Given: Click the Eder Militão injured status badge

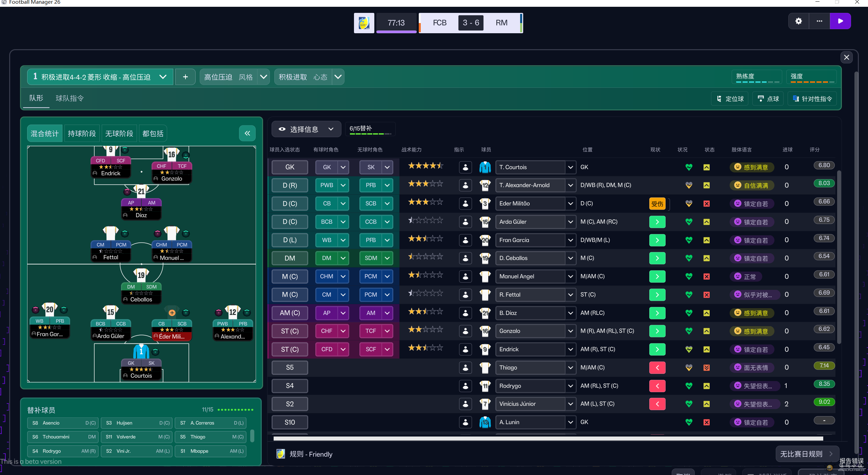Looking at the screenshot, I should click(657, 204).
